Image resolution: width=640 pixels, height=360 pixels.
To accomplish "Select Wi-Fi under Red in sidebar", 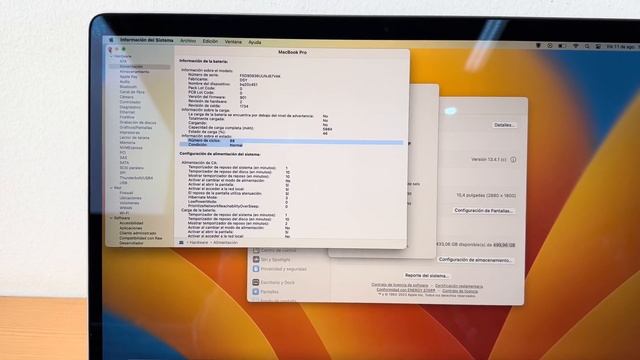I will (124, 213).
